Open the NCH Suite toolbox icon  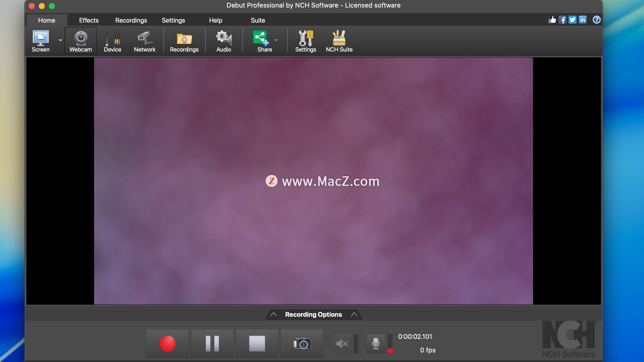[x=339, y=41]
